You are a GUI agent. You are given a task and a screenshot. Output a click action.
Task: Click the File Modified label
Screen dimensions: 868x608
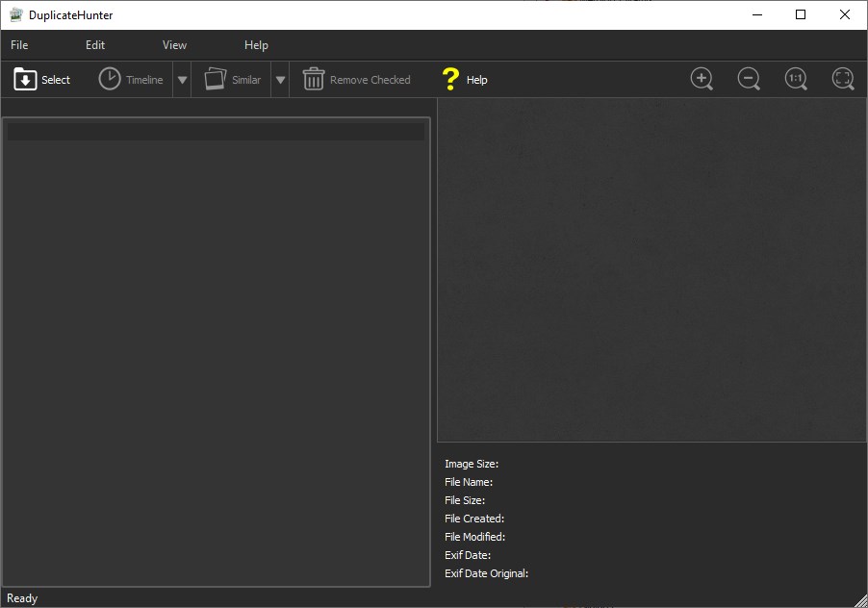pyautogui.click(x=475, y=537)
